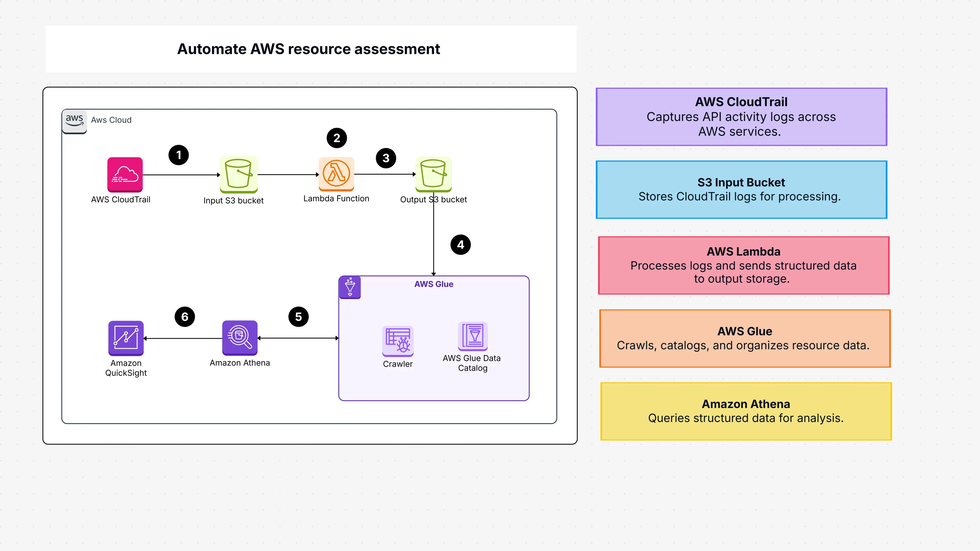980x551 pixels.
Task: Select the purple AWS CloudTrail description box
Action: (x=741, y=117)
